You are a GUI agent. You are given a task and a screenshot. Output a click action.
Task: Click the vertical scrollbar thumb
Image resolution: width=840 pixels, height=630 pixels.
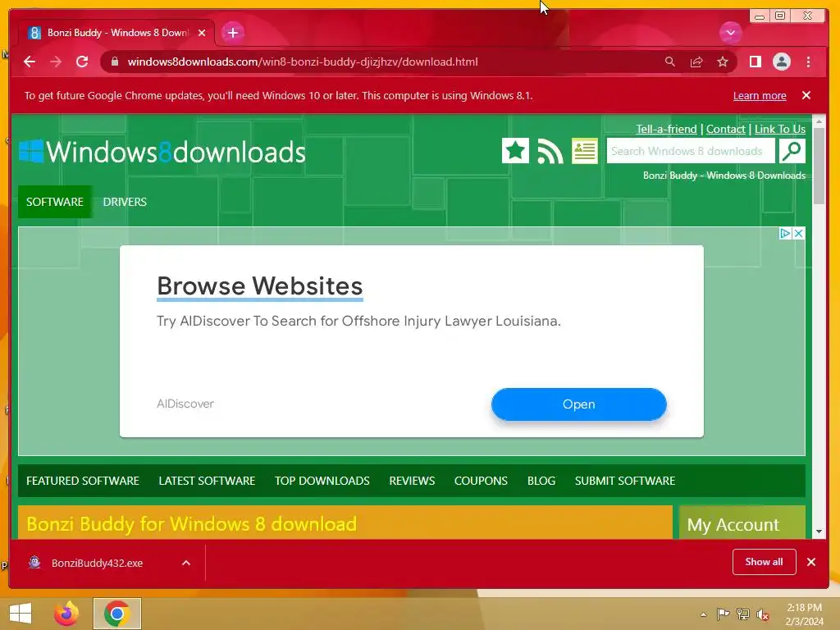point(819,166)
